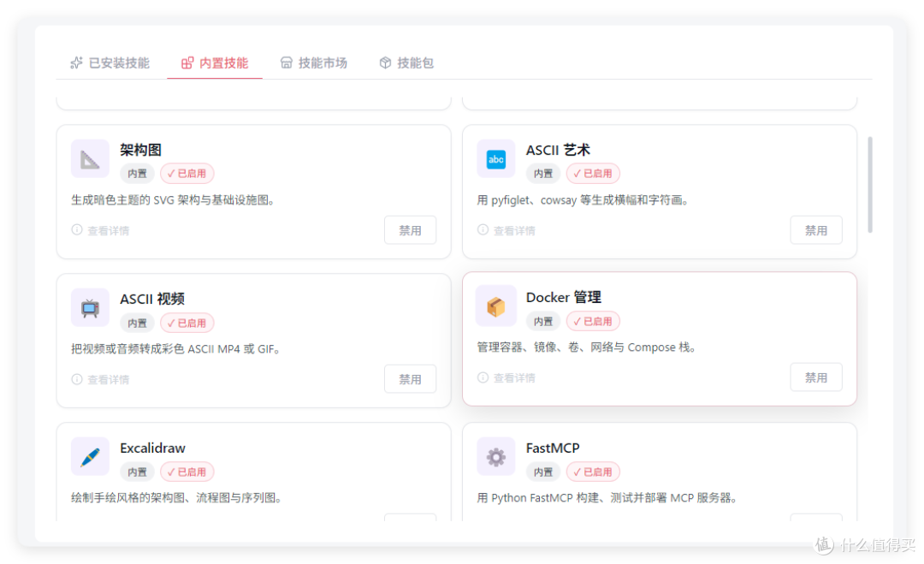This screenshot has height=564, width=924.
Task: View details (查看详情) of ASCII 艺术
Action: coord(506,230)
